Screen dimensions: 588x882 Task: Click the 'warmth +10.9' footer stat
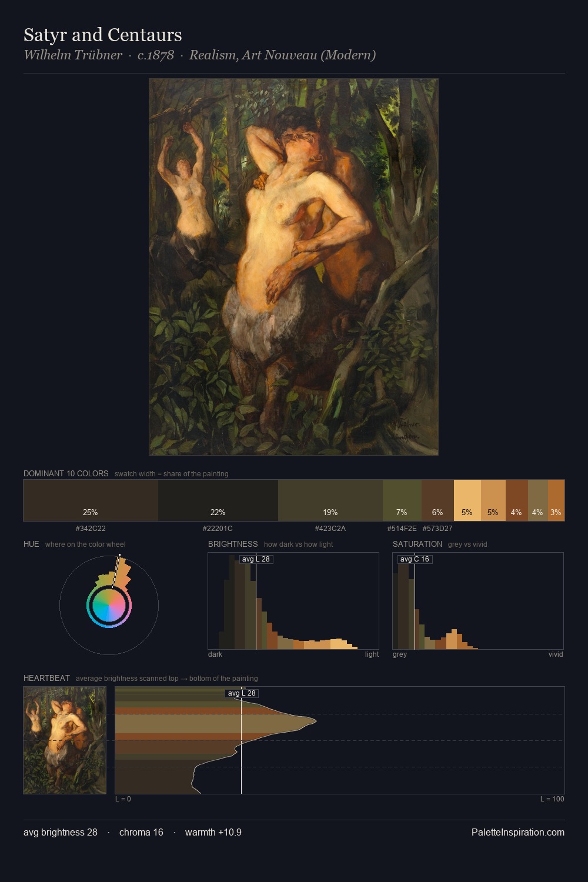click(x=213, y=832)
